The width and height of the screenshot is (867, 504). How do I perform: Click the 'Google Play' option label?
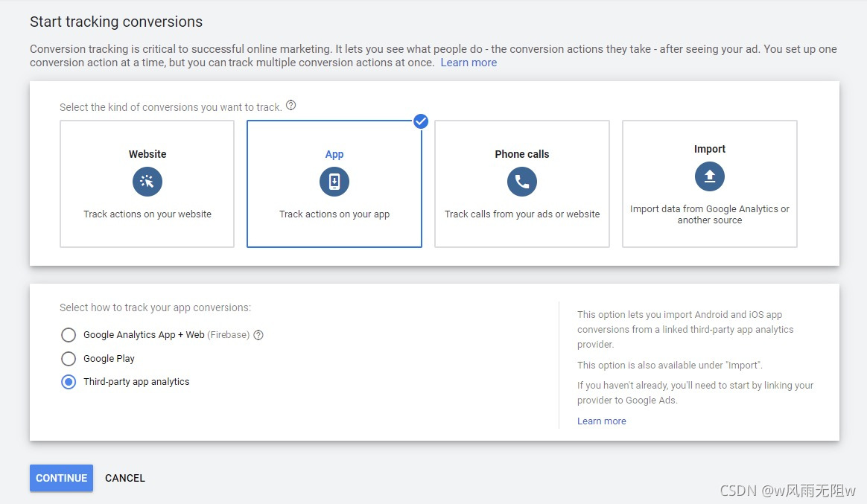pyautogui.click(x=109, y=359)
